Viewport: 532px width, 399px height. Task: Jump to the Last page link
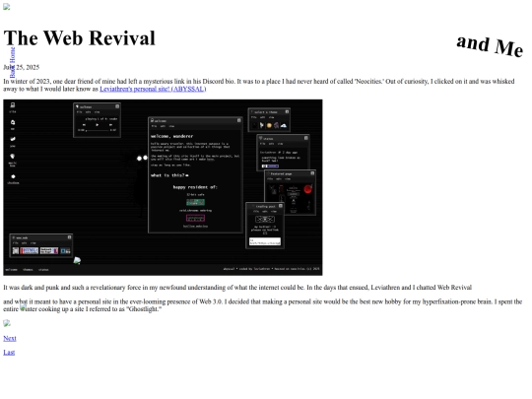(x=9, y=352)
